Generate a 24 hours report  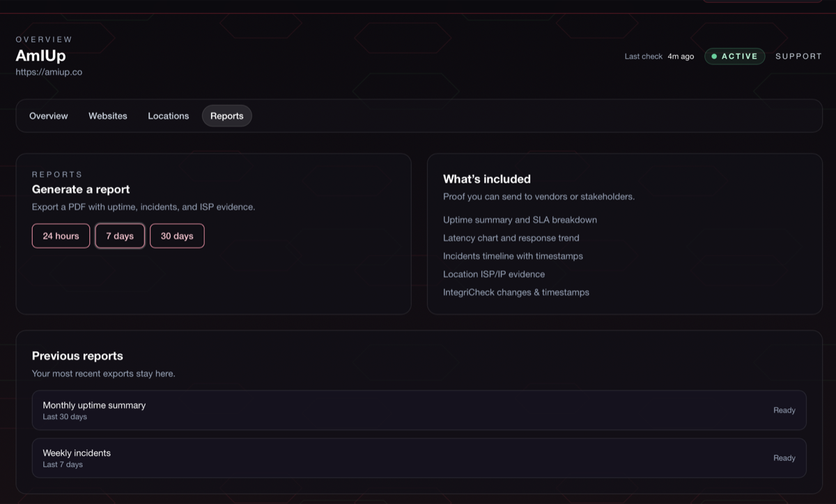[x=61, y=235]
